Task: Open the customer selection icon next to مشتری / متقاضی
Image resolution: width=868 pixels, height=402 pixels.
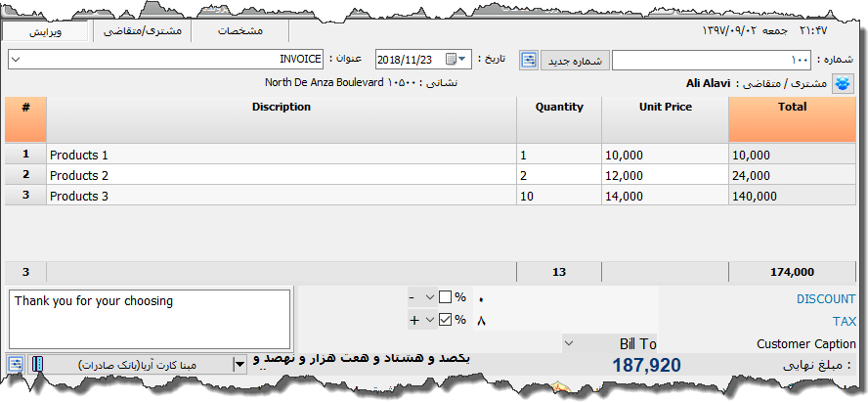Action: [x=843, y=84]
